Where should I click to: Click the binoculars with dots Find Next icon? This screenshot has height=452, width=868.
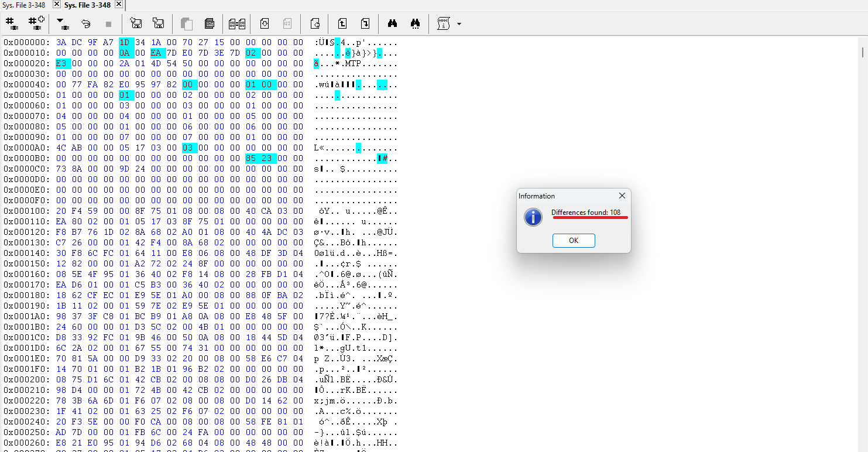[x=416, y=23]
